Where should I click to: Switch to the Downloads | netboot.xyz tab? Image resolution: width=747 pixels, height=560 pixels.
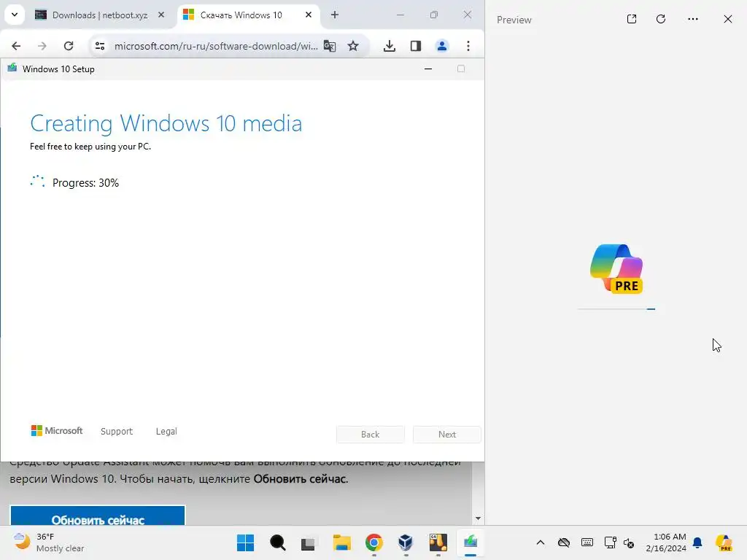(x=101, y=15)
